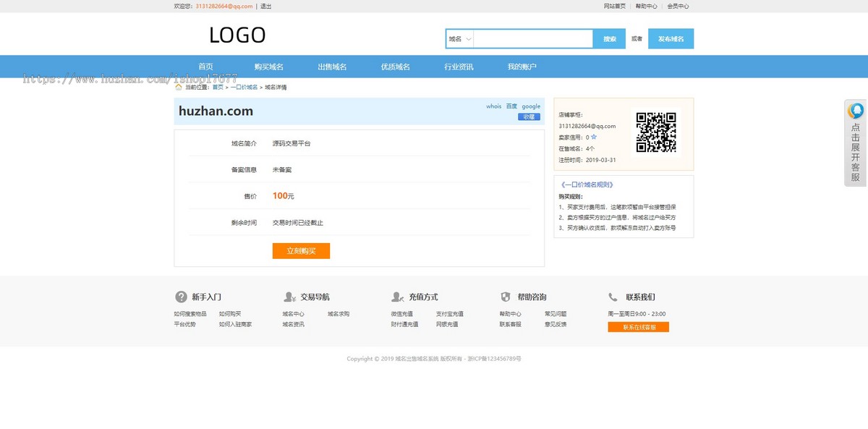Screen dimensions: 868x429
Task: Click the customer service avatar icon
Action: click(856, 111)
